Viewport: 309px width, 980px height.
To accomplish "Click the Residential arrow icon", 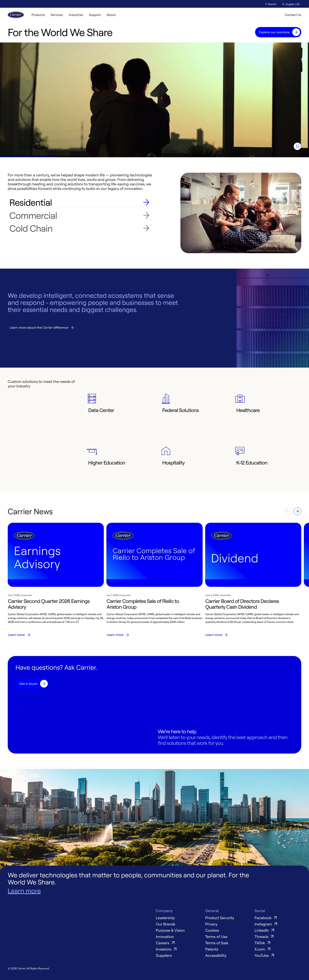I will [x=146, y=202].
